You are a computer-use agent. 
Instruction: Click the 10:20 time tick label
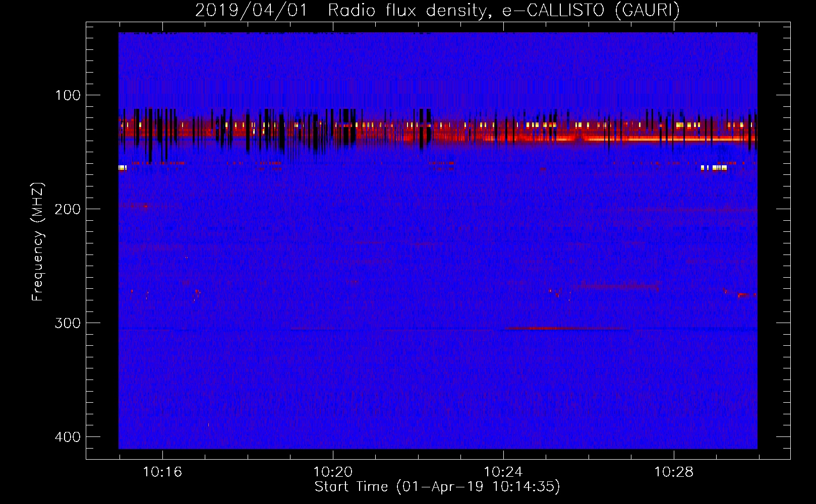click(x=333, y=472)
